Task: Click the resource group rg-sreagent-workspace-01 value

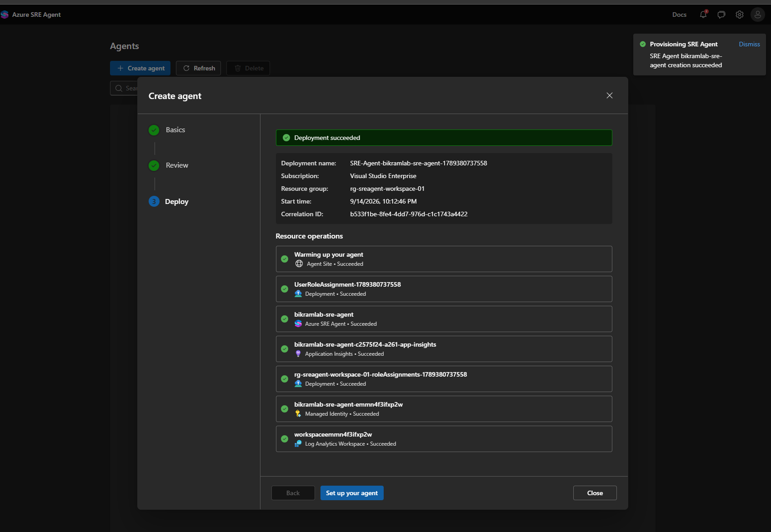Action: (387, 189)
